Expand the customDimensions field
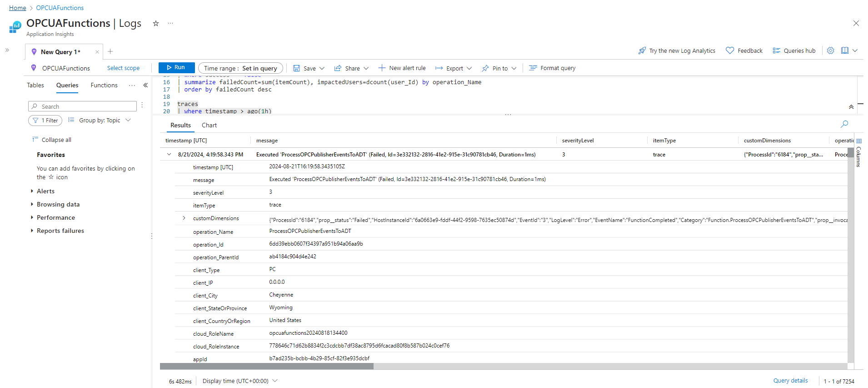The image size is (868, 388). 184,218
